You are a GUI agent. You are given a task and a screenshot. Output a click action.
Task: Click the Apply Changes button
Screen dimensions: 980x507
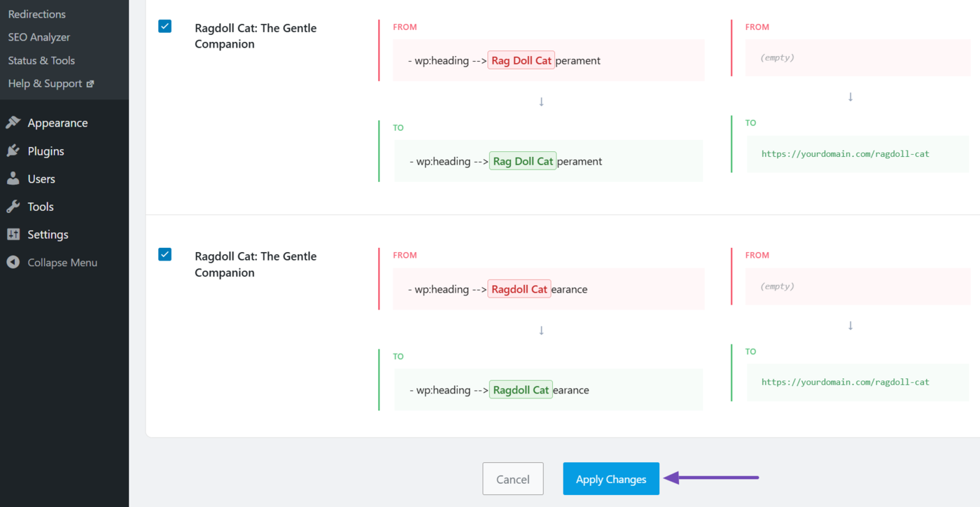pyautogui.click(x=611, y=479)
